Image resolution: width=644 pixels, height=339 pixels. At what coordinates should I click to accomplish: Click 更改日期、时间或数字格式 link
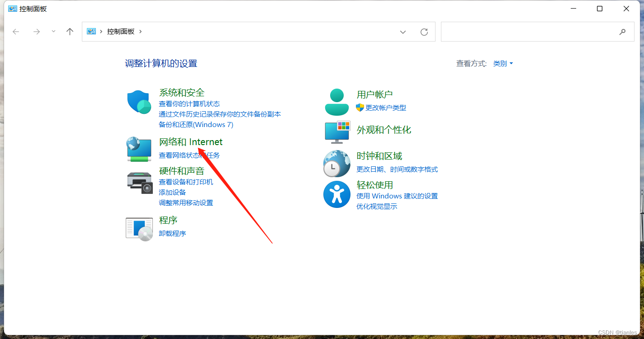click(397, 169)
